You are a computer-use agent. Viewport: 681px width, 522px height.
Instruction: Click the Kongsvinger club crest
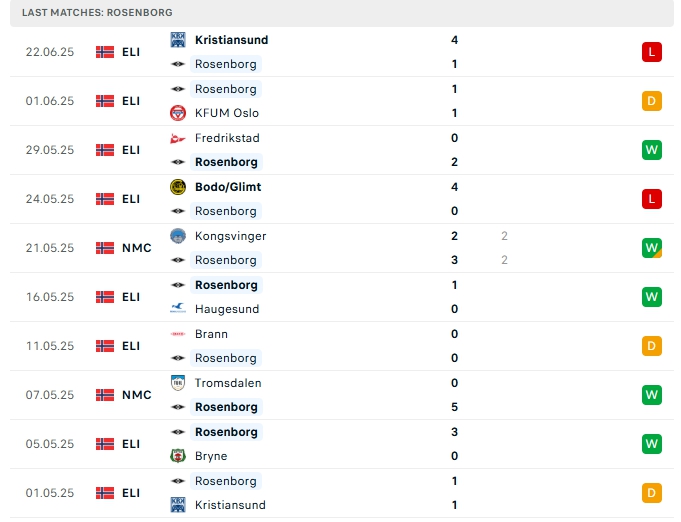tap(178, 236)
